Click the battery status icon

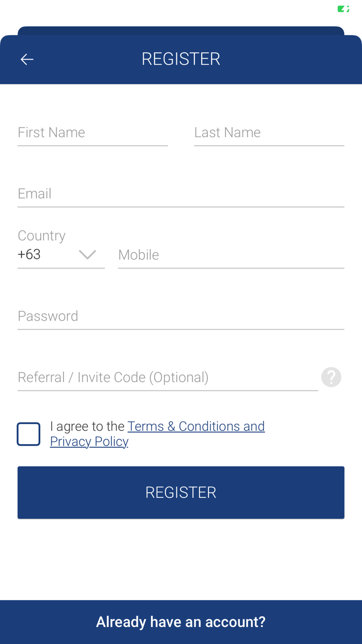pyautogui.click(x=343, y=9)
